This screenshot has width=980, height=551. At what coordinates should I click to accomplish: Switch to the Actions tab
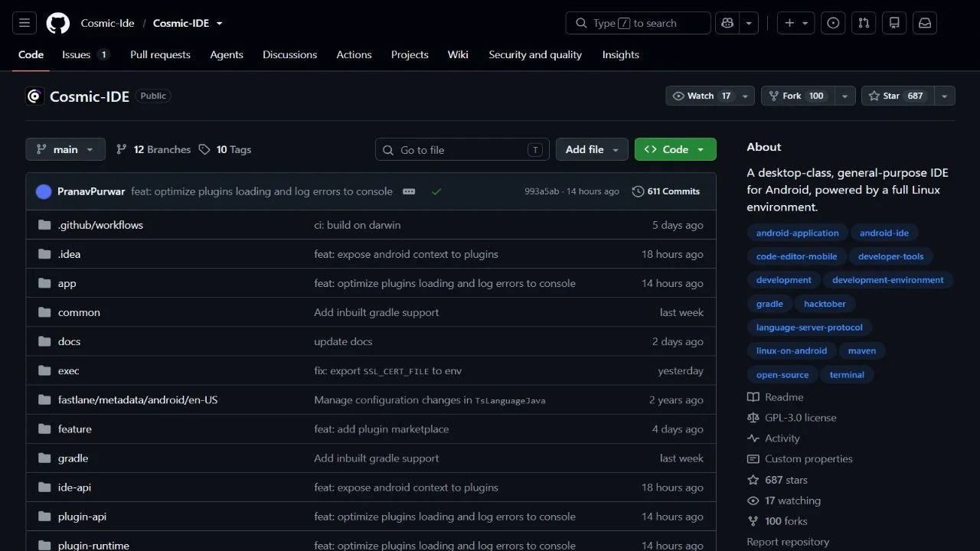354,54
